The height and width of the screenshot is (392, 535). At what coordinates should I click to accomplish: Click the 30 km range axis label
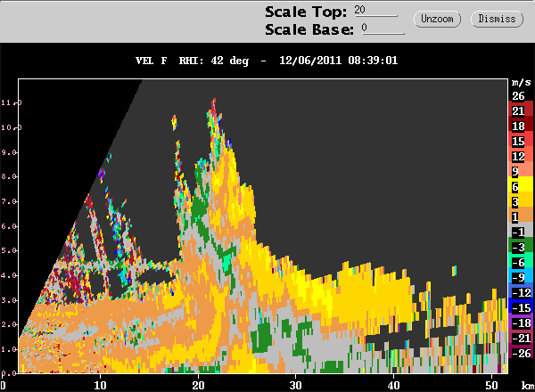[295, 384]
